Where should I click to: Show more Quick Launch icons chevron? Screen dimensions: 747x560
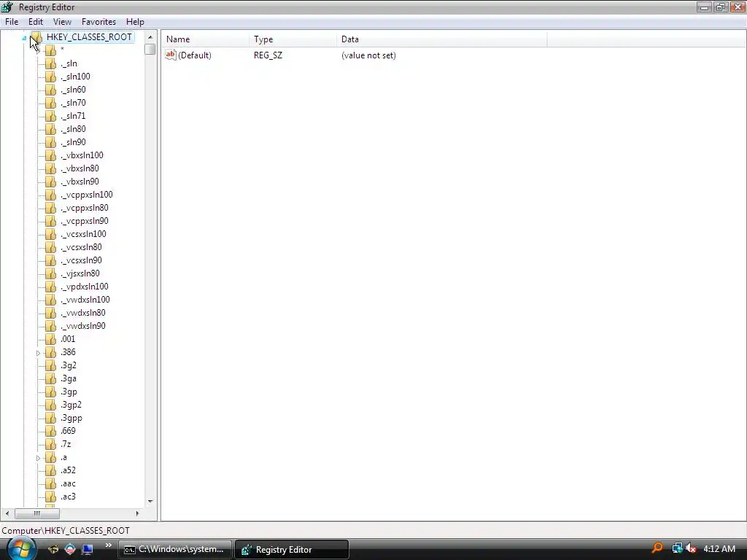[109, 545]
